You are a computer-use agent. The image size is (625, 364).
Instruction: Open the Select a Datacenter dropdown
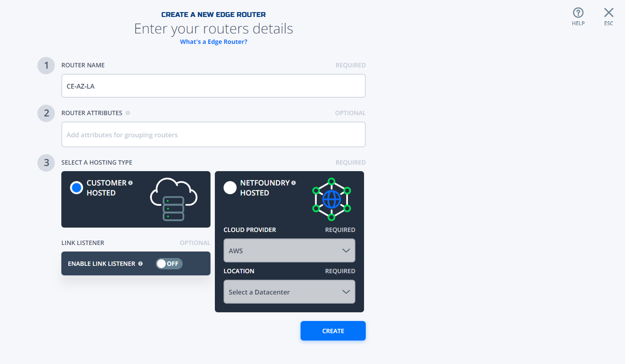pos(289,291)
